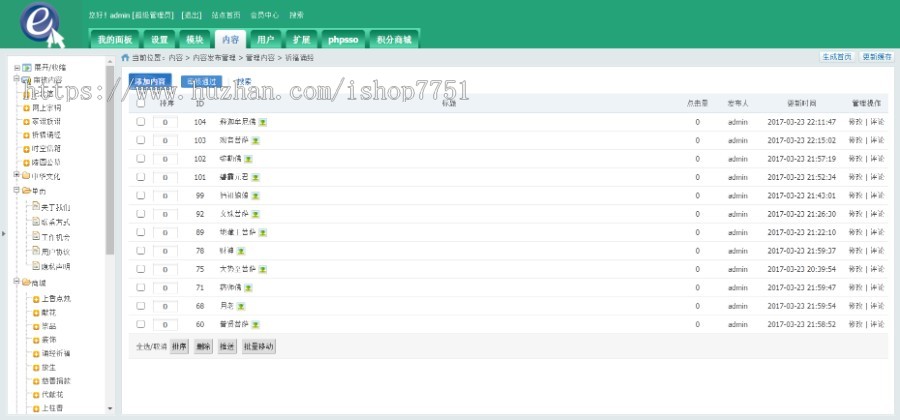Screen dimensions: 900x420
Task: Click 评论 for row ID 60
Action: click(878, 324)
